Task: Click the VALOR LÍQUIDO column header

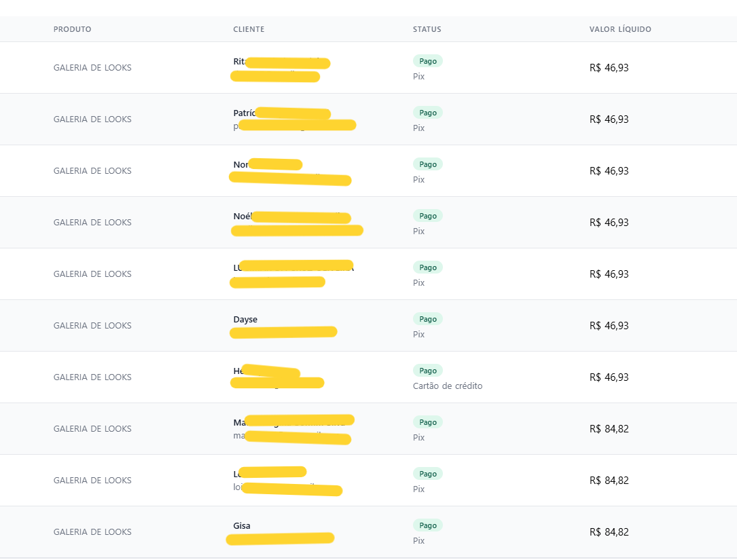Action: (x=620, y=29)
